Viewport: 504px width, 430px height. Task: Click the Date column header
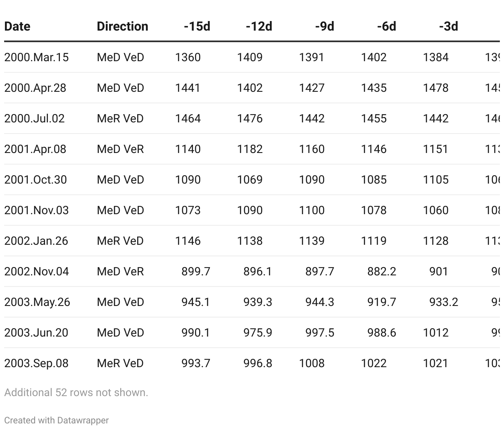tap(17, 26)
